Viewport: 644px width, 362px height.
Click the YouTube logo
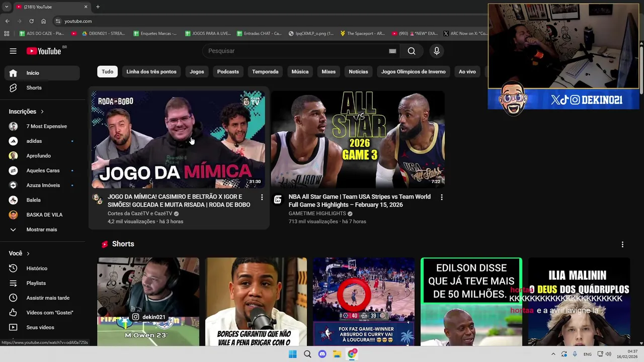click(44, 51)
